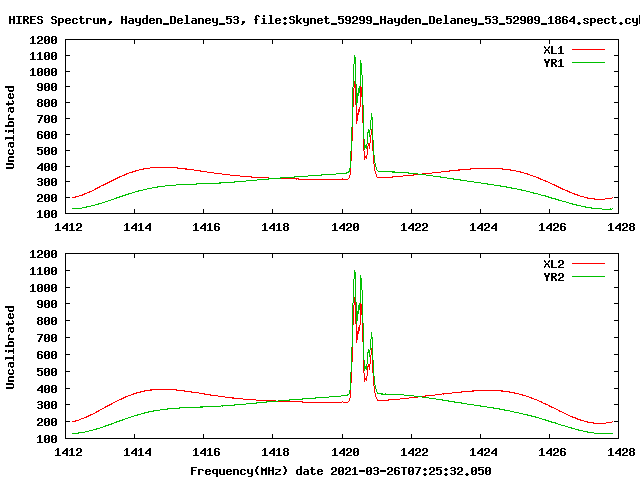Click the red line sample beside XL1

(x=588, y=50)
